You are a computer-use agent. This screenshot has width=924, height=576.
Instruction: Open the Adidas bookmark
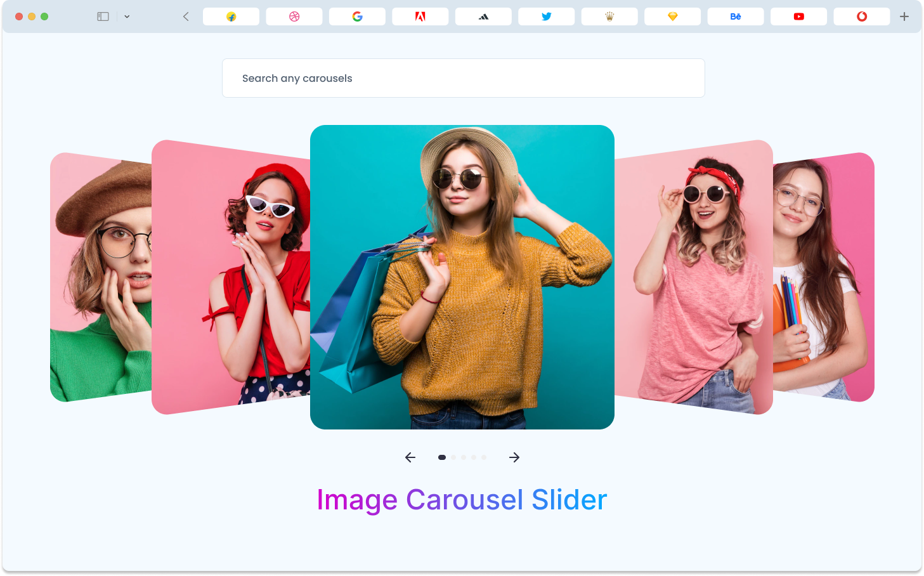click(483, 16)
